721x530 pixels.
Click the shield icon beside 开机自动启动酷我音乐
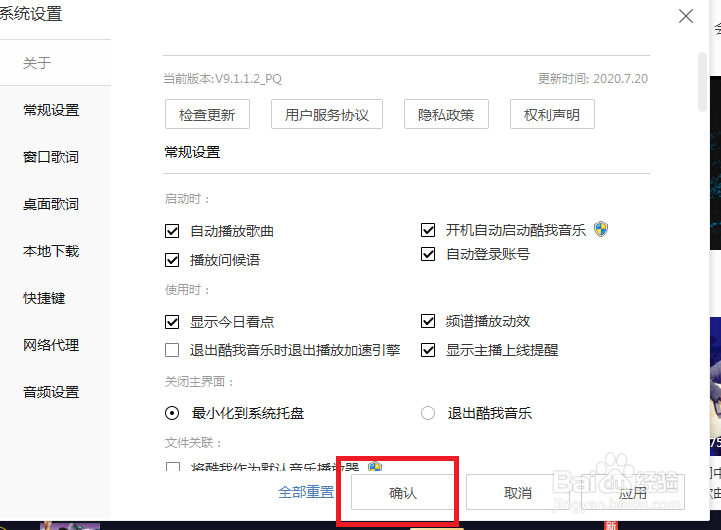click(x=601, y=229)
